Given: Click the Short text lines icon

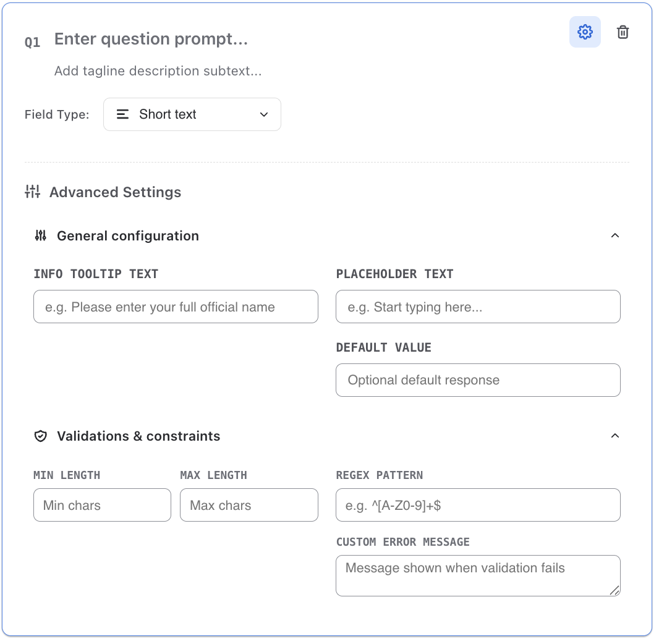Looking at the screenshot, I should pyautogui.click(x=122, y=114).
